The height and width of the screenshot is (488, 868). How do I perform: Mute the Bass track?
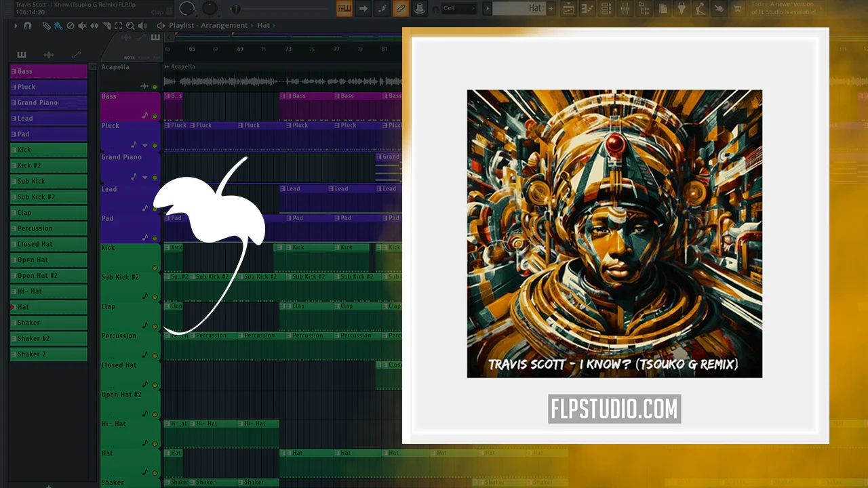tap(155, 116)
